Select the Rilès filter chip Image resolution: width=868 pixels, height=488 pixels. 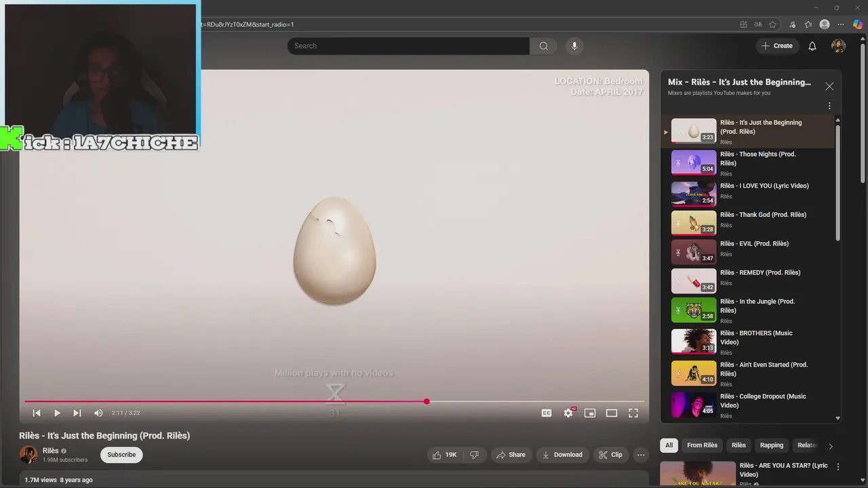(738, 445)
